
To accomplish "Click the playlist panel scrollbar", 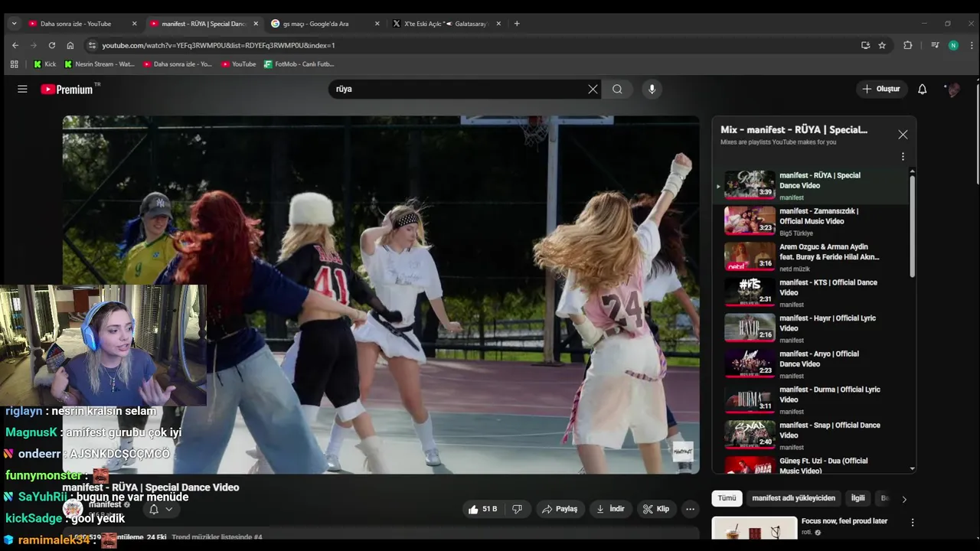I will [x=912, y=226].
